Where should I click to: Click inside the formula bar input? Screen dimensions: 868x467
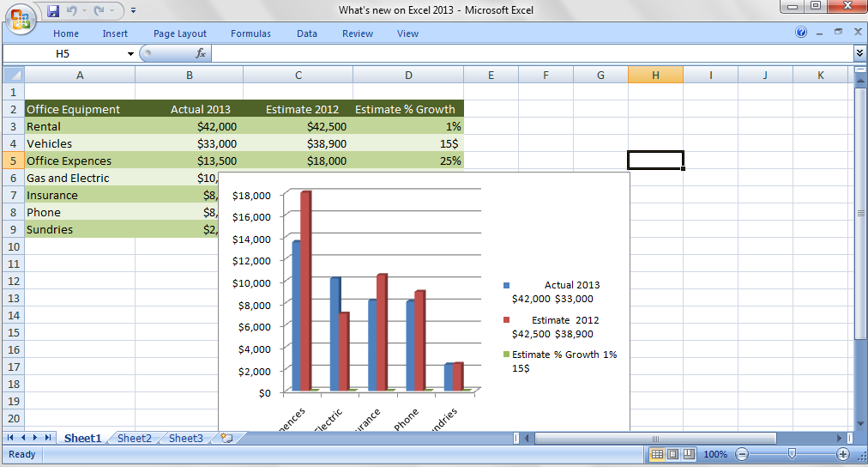tap(532, 54)
